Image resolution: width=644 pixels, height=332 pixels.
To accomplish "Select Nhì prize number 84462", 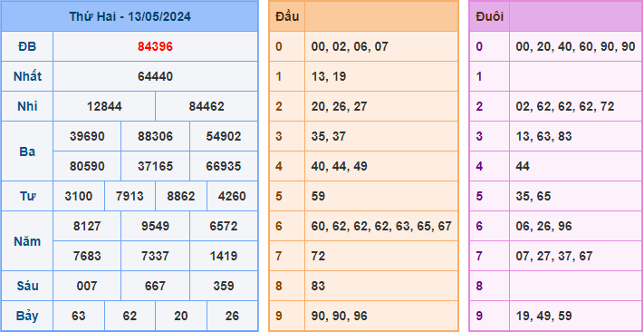I will (207, 106).
